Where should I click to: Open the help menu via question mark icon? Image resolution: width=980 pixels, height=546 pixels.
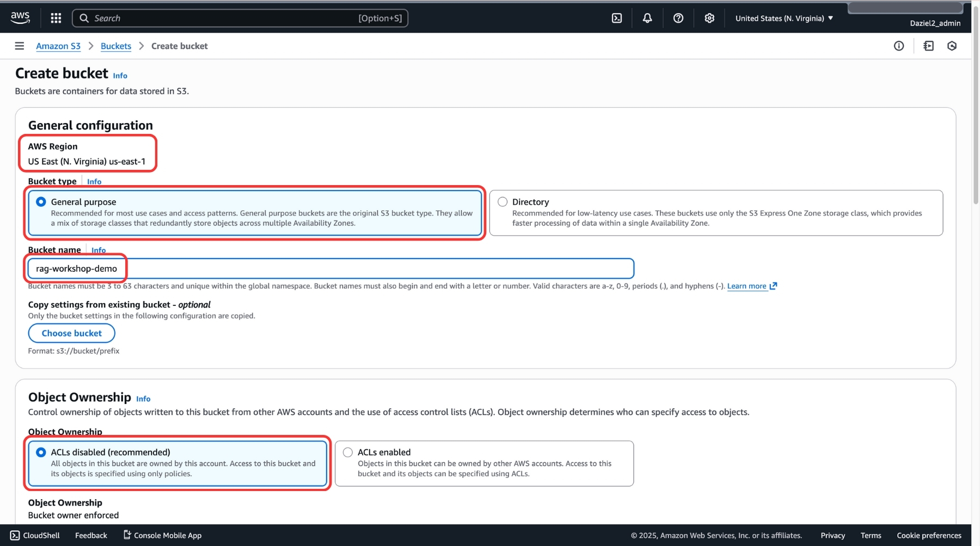coord(678,17)
